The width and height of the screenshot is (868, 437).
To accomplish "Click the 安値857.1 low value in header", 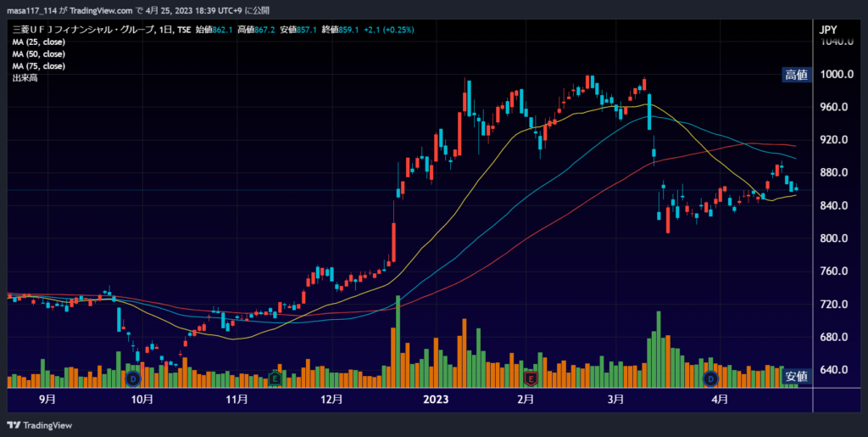I will pyautogui.click(x=298, y=30).
